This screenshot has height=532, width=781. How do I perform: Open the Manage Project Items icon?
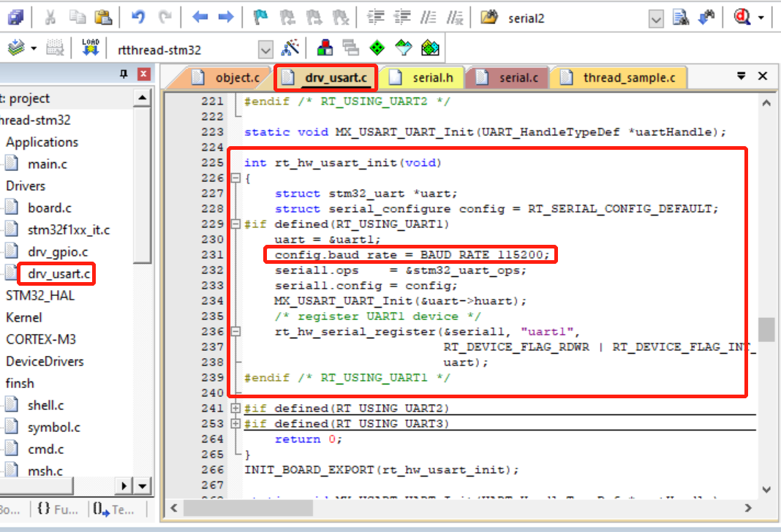pos(325,47)
